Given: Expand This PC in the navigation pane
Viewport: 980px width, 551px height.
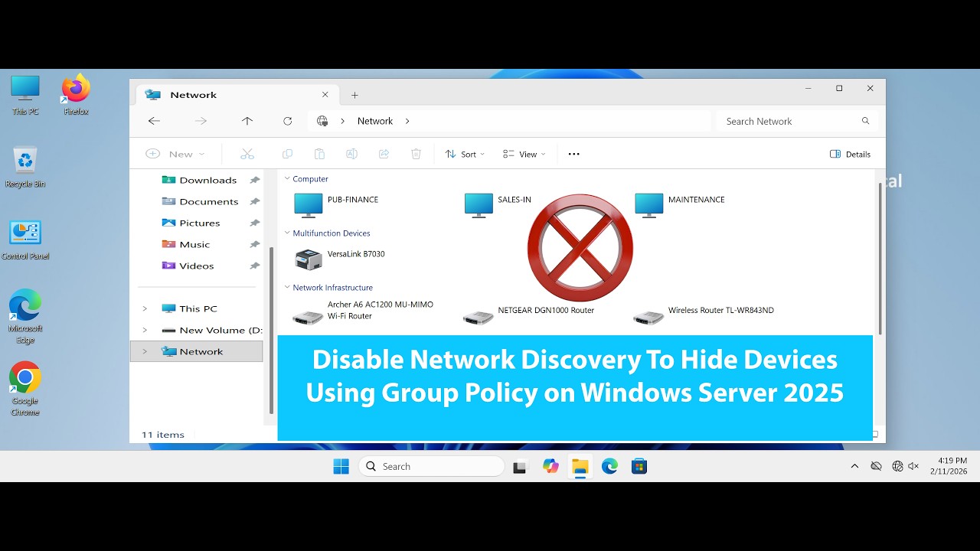Looking at the screenshot, I should tap(145, 309).
